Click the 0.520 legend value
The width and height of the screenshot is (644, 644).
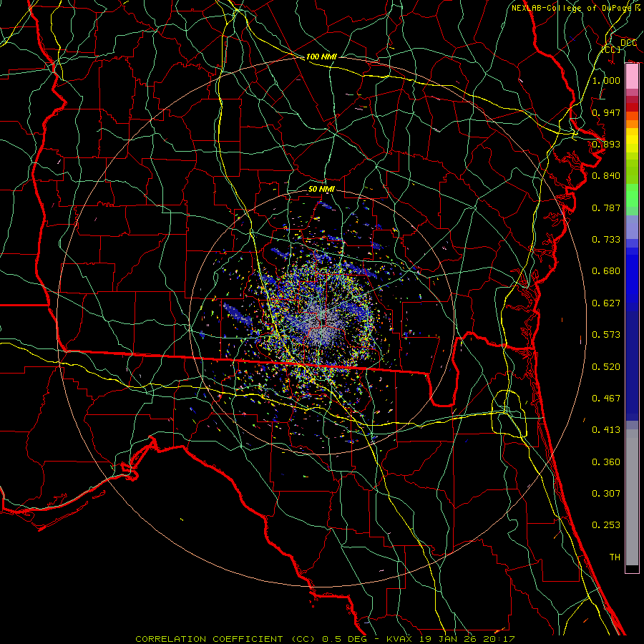[x=606, y=367]
